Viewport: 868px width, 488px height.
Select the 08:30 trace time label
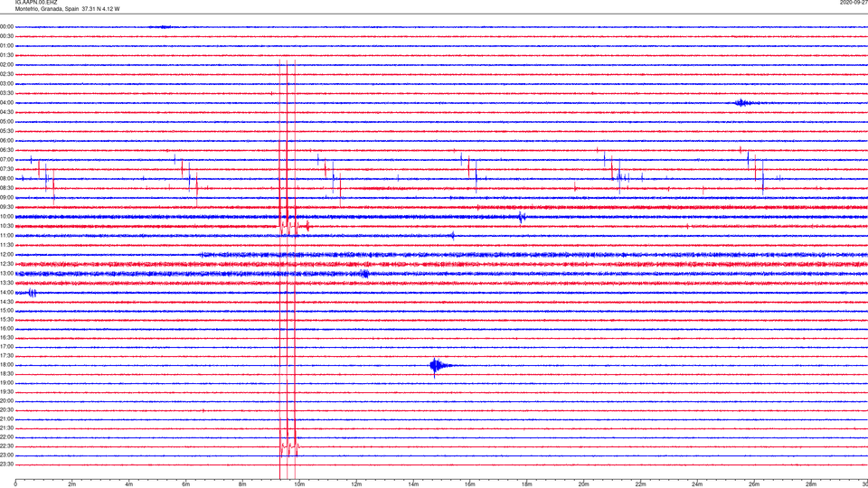tap(6, 188)
